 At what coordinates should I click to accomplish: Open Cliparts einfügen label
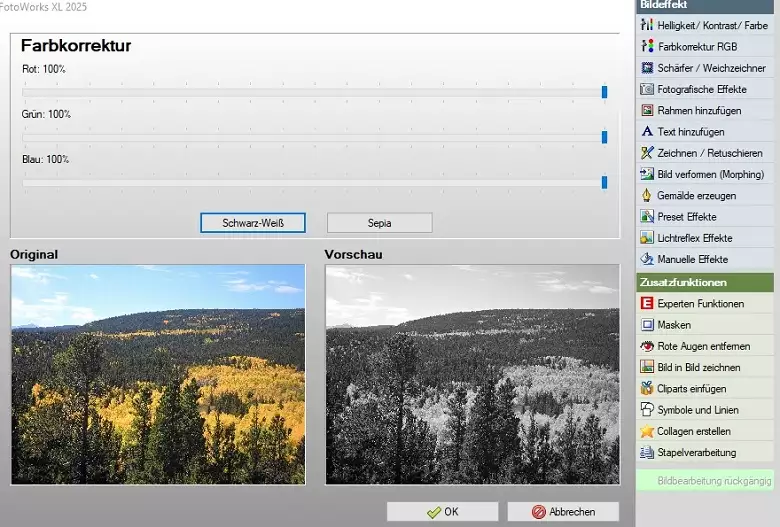coord(691,389)
